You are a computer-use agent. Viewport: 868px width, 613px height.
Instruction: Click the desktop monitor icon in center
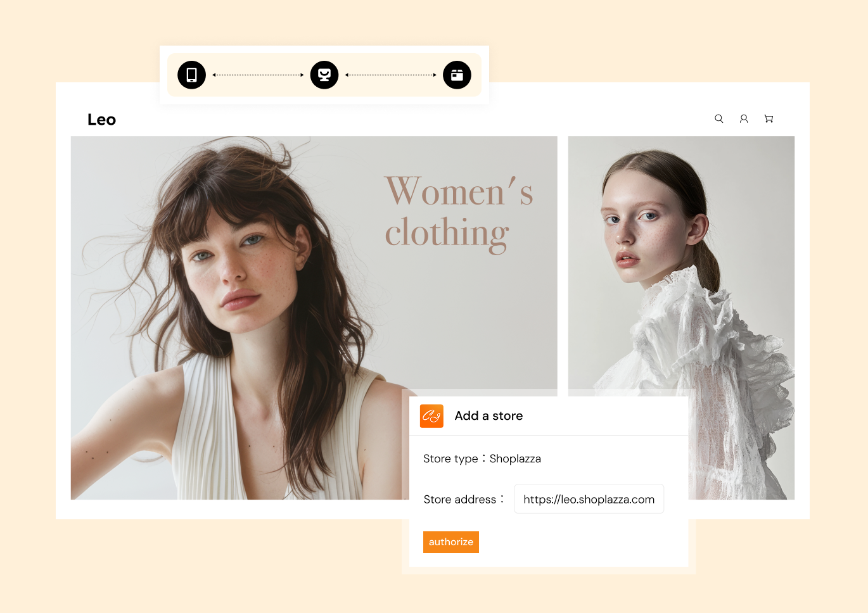(324, 75)
